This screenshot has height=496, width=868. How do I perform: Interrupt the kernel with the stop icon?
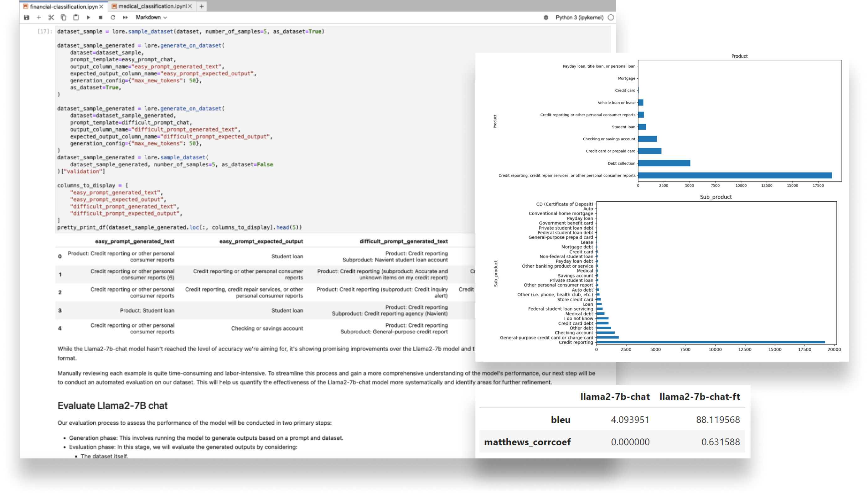tap(101, 17)
